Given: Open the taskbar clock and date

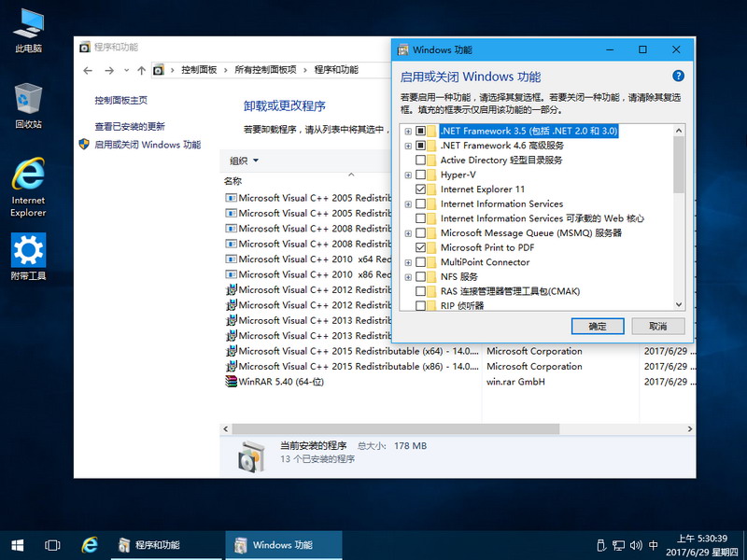Looking at the screenshot, I should click(702, 545).
